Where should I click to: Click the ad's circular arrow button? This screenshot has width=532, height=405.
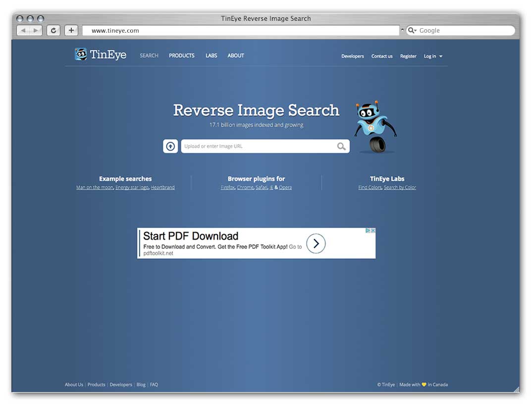pyautogui.click(x=316, y=243)
